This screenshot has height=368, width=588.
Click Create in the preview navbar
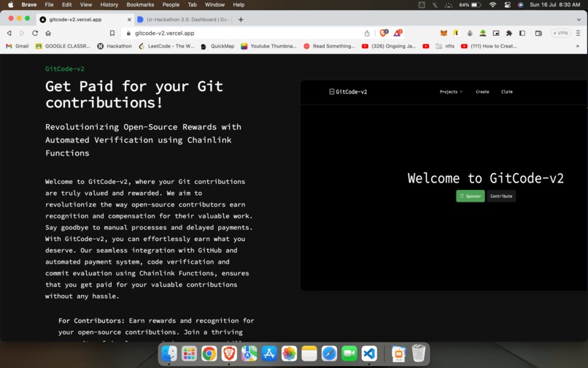pyautogui.click(x=482, y=91)
